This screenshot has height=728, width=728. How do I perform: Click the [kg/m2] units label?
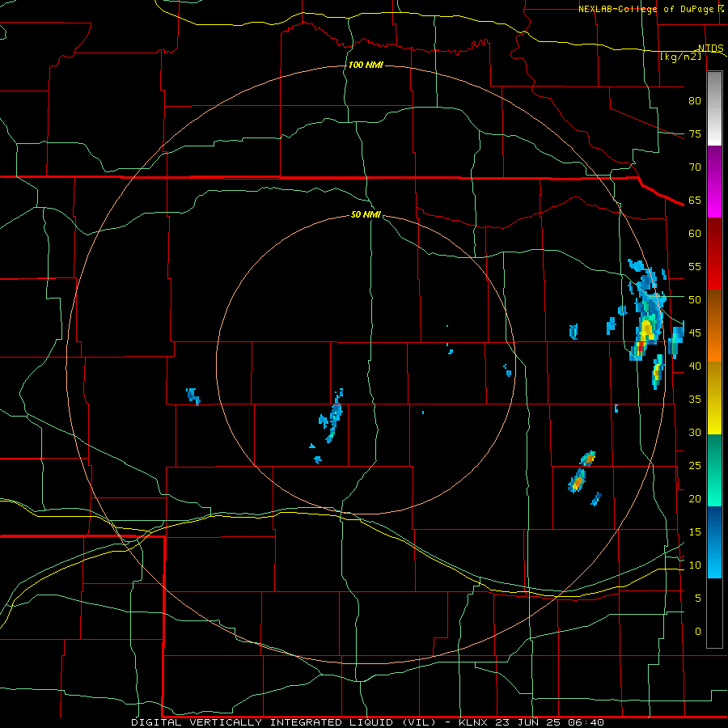pyautogui.click(x=680, y=57)
